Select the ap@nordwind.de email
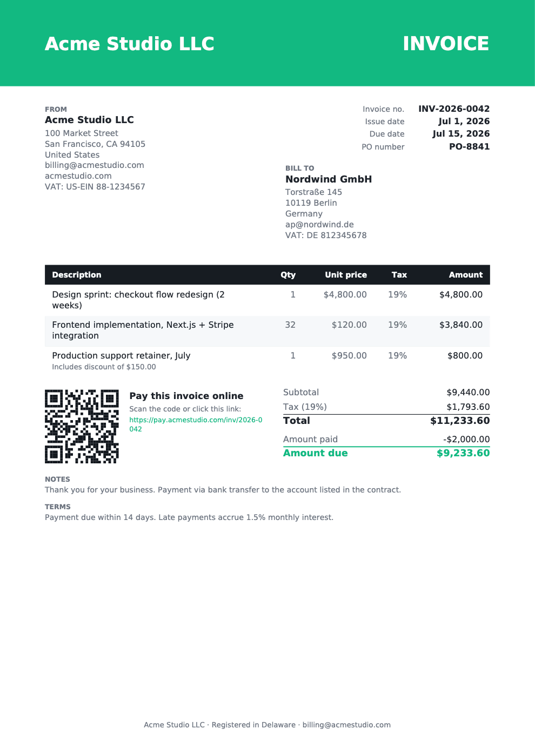Viewport: 535px width, 756px height. [x=319, y=225]
